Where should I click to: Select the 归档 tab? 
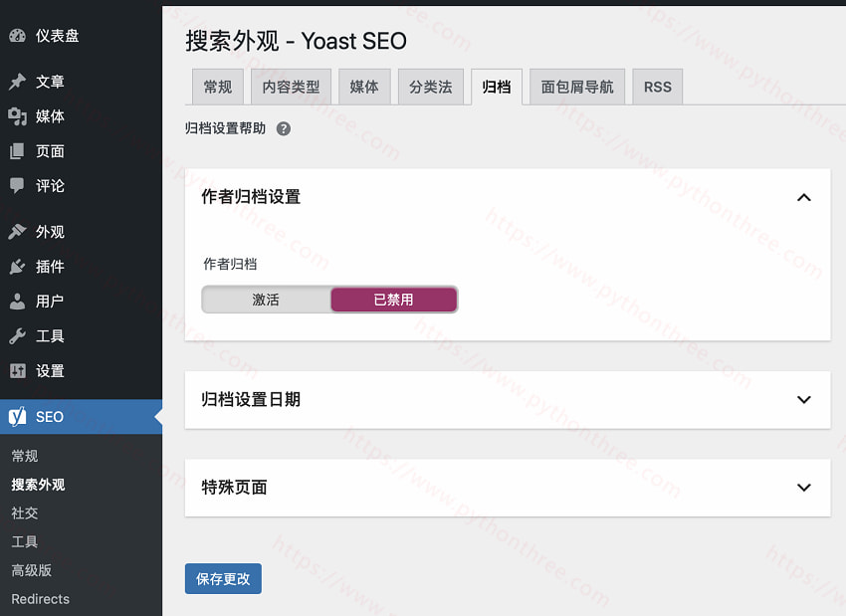tap(497, 87)
